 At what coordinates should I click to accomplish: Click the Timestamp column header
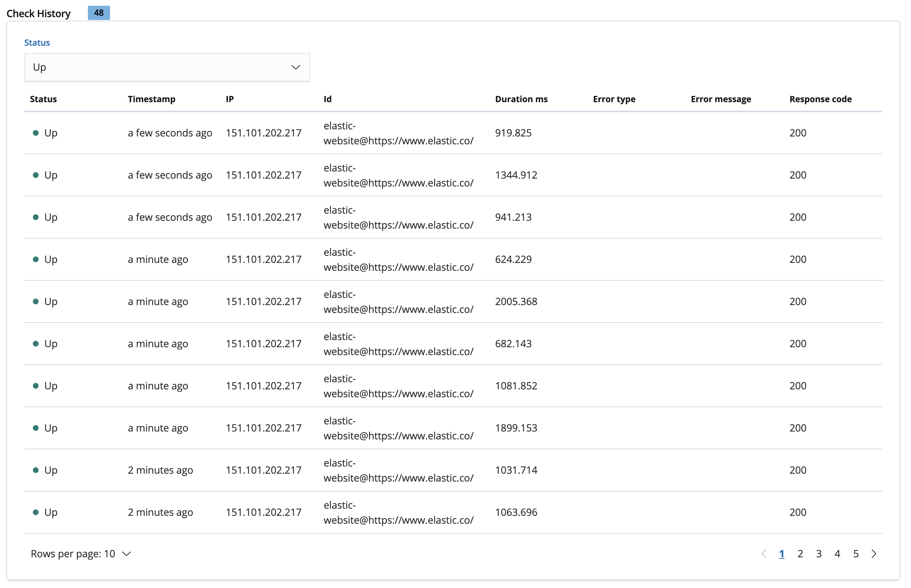(151, 99)
